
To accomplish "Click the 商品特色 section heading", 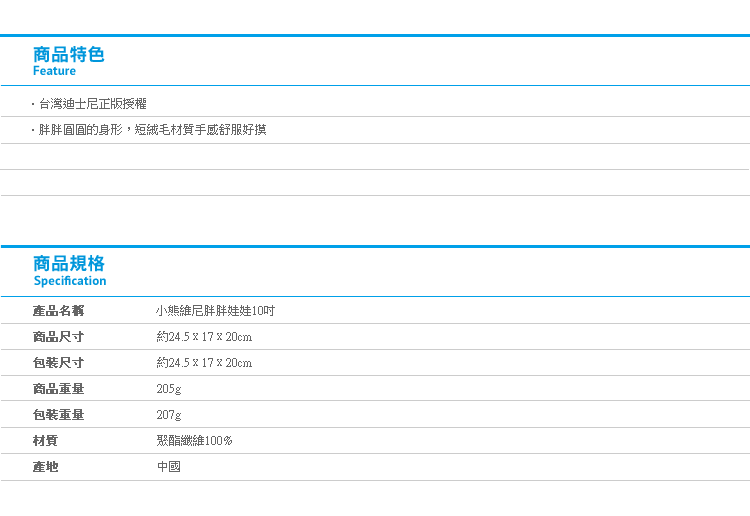I will coord(68,54).
